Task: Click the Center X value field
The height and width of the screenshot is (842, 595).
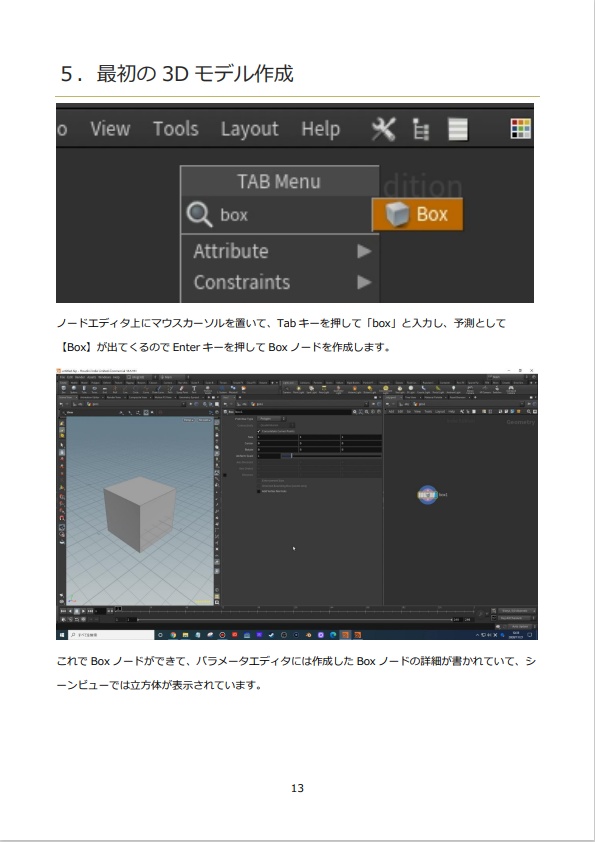Action: pos(278,444)
